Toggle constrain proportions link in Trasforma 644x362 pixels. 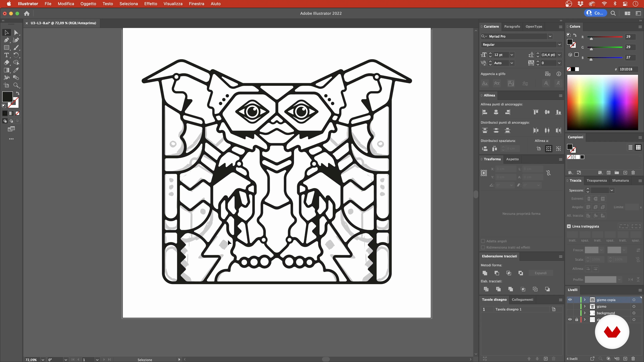click(549, 173)
